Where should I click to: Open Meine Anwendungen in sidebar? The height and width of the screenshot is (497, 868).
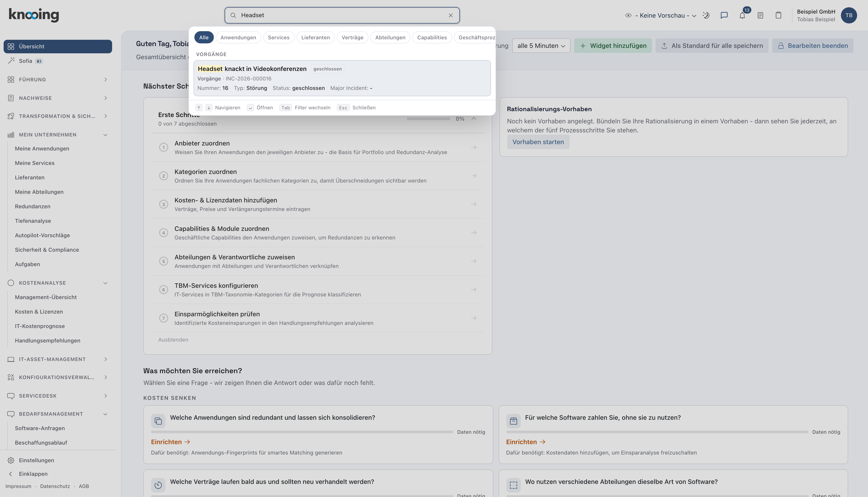(x=42, y=148)
